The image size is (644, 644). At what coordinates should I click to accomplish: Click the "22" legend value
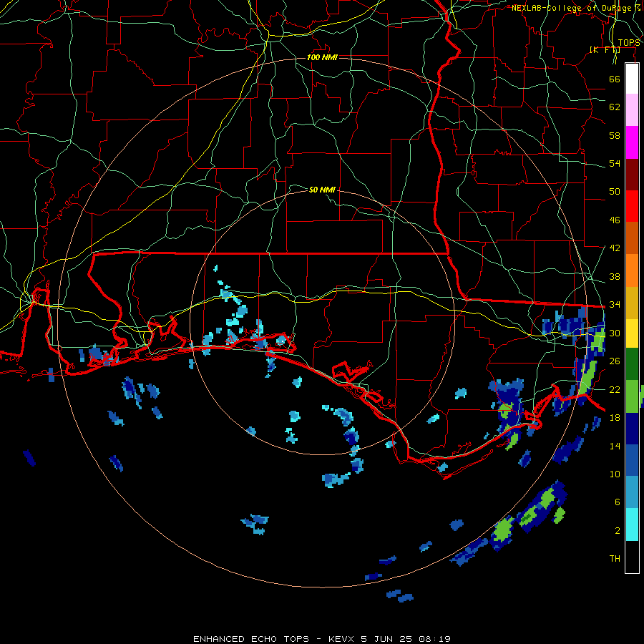click(x=615, y=389)
